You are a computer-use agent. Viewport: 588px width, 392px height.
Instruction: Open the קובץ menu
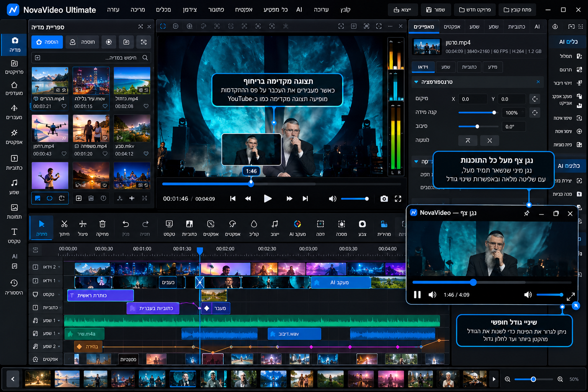[345, 10]
